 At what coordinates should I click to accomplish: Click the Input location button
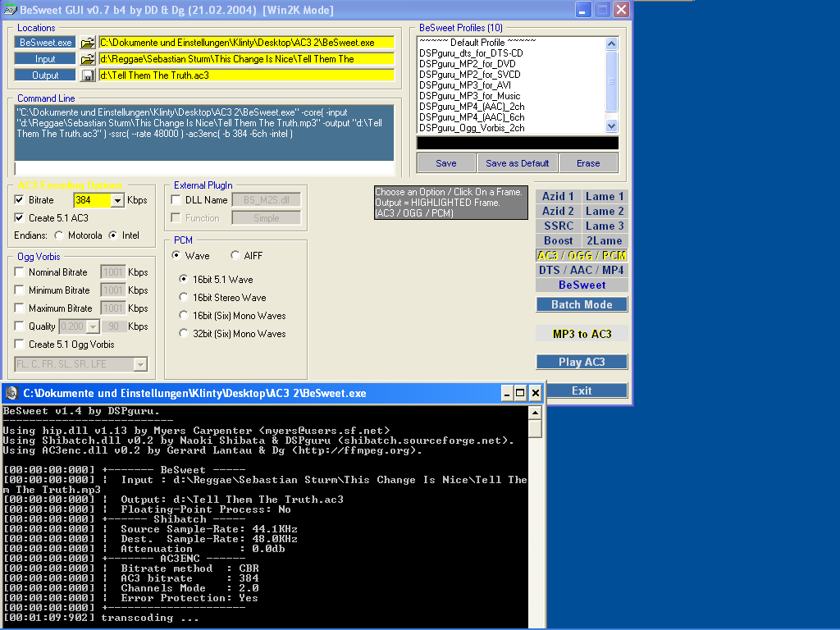point(46,59)
